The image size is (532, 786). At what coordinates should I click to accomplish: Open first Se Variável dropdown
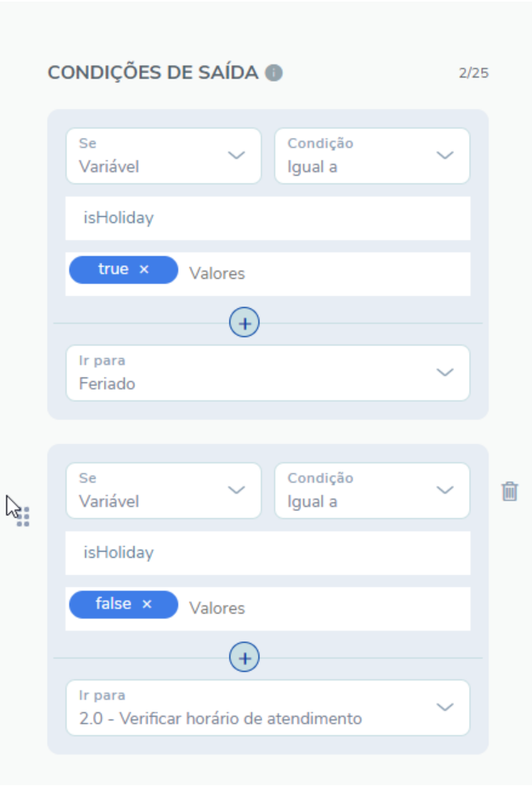pos(163,156)
